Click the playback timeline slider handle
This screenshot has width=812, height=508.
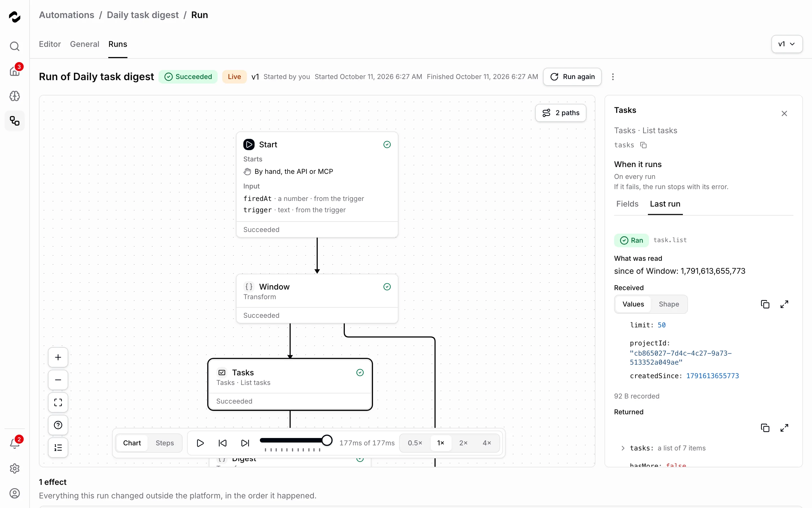[327, 440]
